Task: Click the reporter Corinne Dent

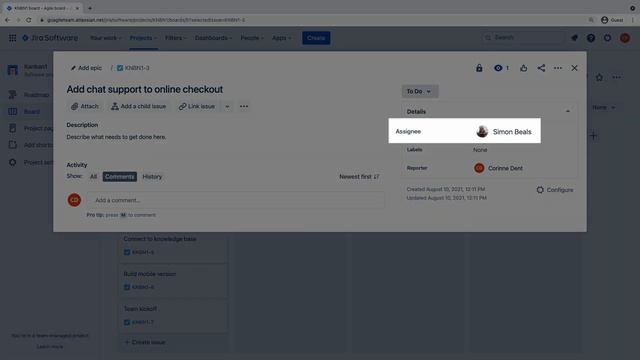Action: [498, 168]
